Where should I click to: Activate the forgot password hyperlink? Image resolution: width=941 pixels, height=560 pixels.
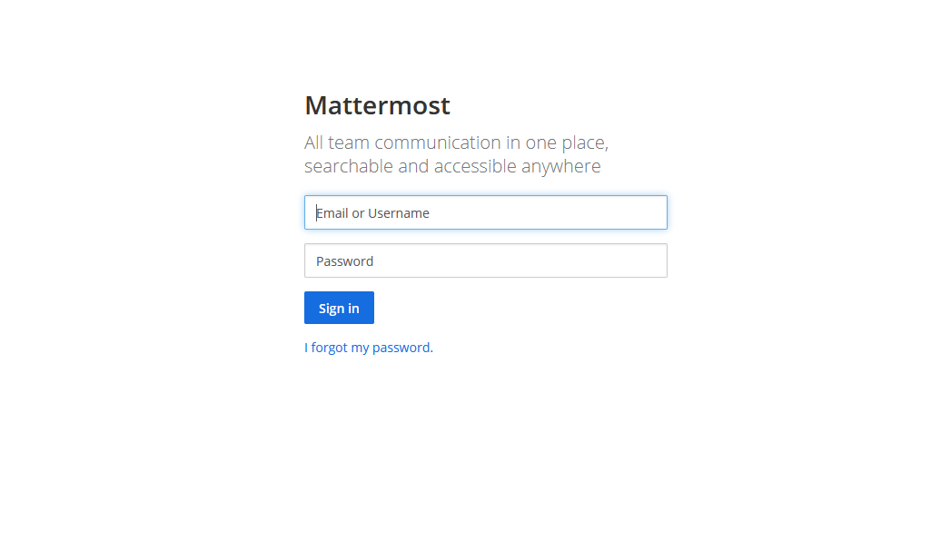(x=367, y=347)
